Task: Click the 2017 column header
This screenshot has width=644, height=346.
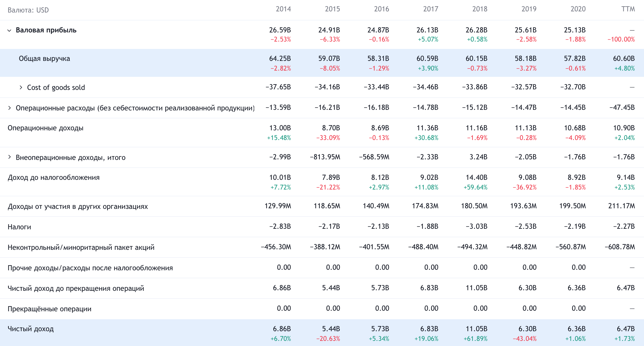Action: [431, 9]
